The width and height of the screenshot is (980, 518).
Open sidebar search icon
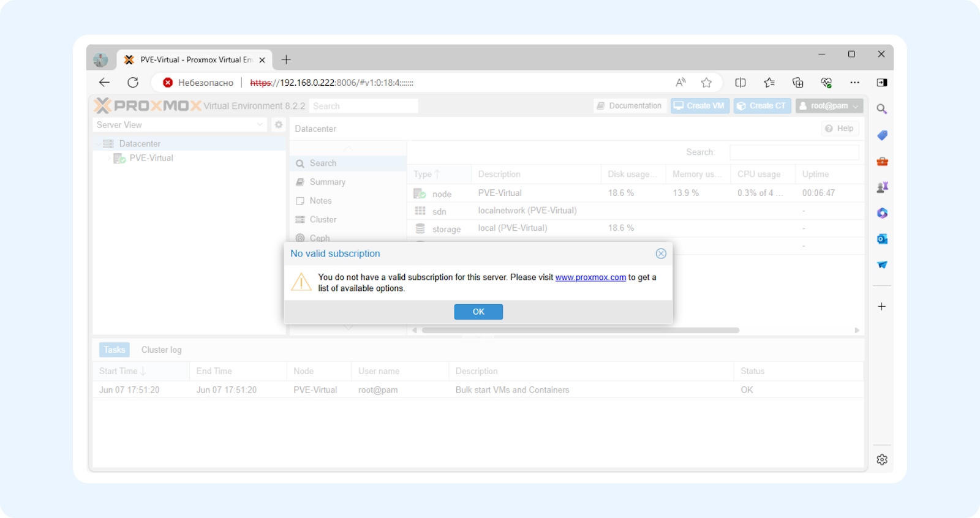(882, 109)
